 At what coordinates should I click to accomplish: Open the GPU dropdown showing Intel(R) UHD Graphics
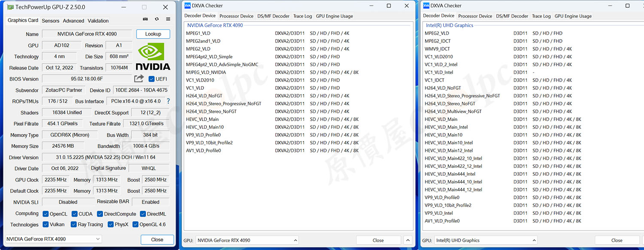[x=486, y=241]
